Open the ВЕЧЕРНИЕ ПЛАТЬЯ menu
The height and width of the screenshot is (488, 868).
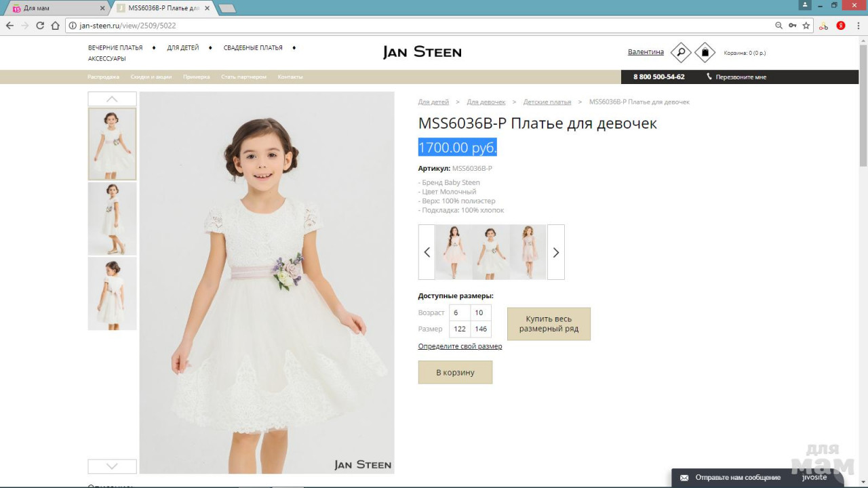click(115, 48)
